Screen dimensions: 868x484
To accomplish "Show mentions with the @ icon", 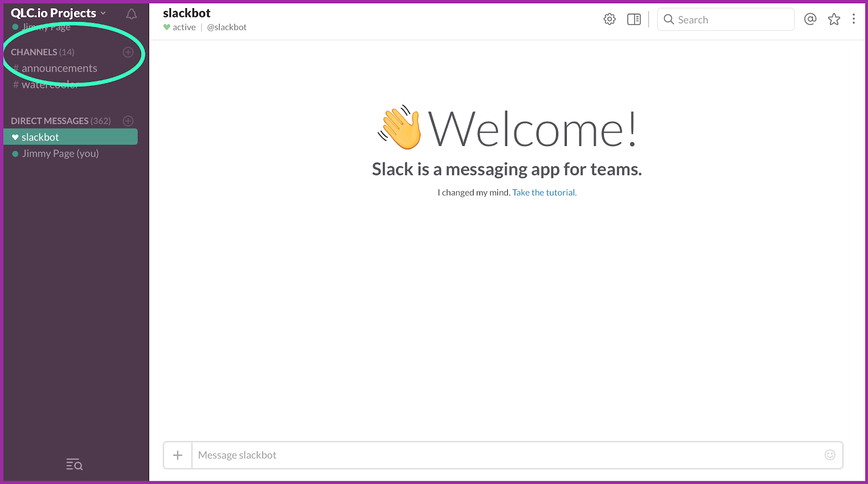I will (810, 20).
